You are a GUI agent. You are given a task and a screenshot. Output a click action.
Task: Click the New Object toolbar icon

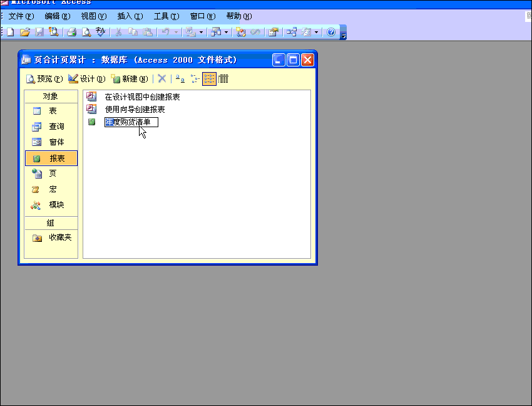(x=307, y=33)
